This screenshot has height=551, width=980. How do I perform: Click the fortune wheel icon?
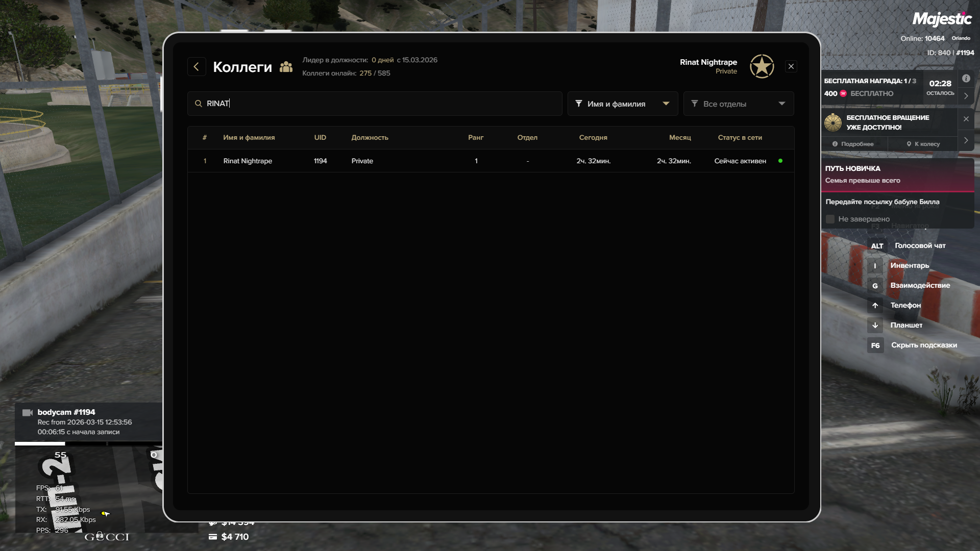pos(833,122)
